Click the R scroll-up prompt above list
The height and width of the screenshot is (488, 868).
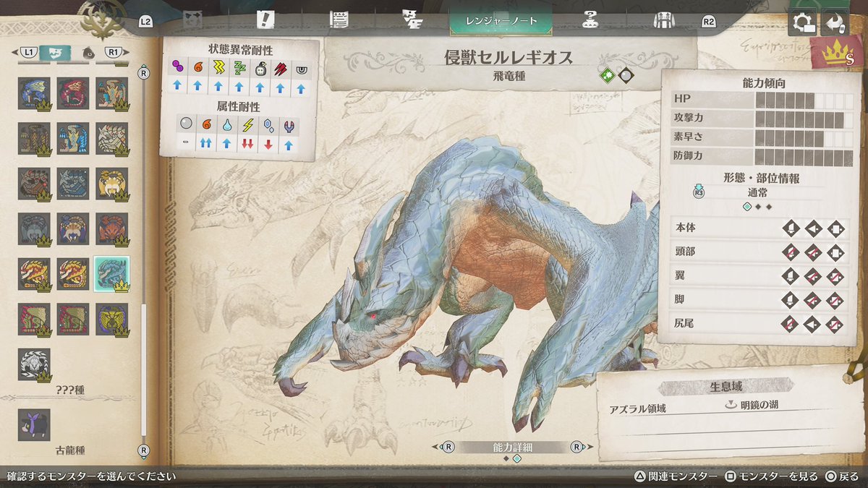[142, 72]
